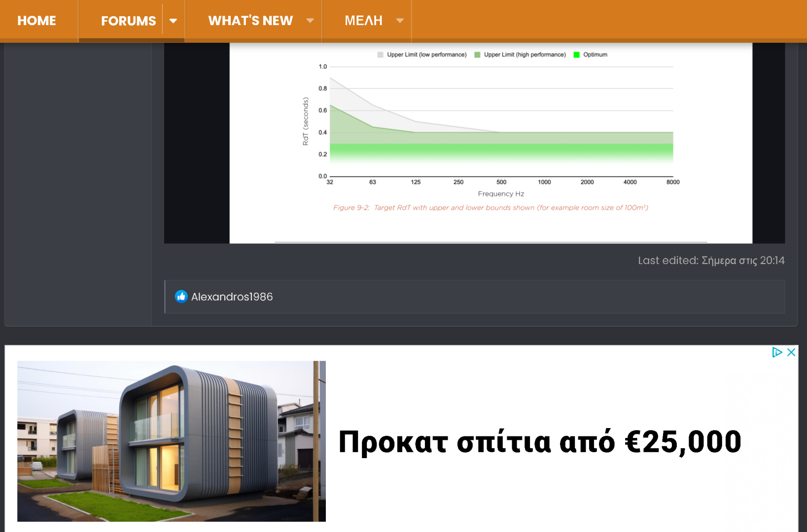Click the green high performance legend swatch
Image resolution: width=807 pixels, height=532 pixels.
pyautogui.click(x=477, y=55)
